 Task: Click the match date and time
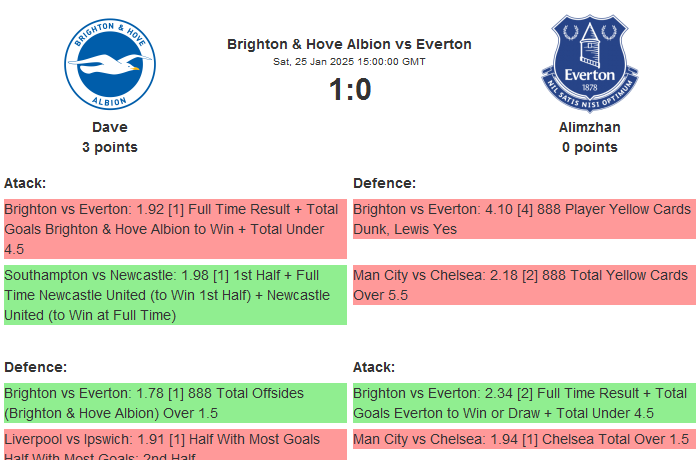pyautogui.click(x=349, y=62)
